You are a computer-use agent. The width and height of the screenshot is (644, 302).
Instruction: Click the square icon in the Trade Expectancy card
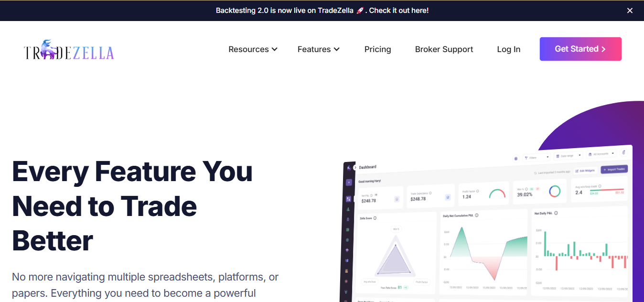click(448, 197)
